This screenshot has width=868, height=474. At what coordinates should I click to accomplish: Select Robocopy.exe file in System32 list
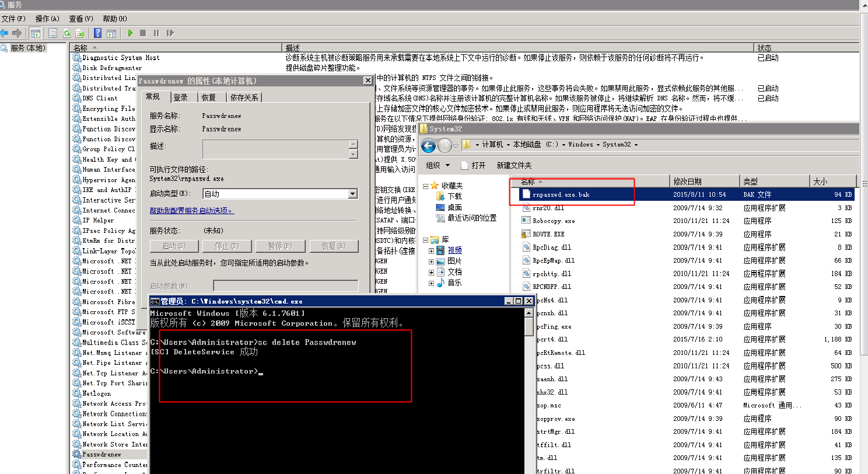coord(554,221)
